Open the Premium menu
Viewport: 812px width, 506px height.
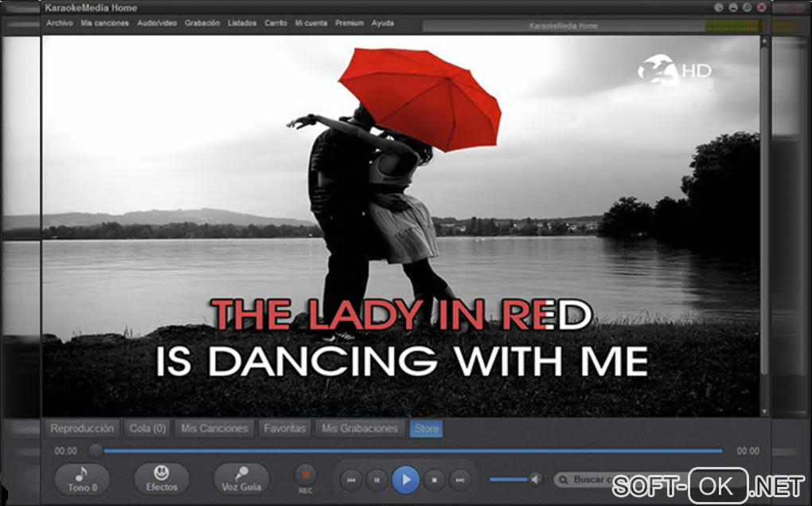pos(349,23)
